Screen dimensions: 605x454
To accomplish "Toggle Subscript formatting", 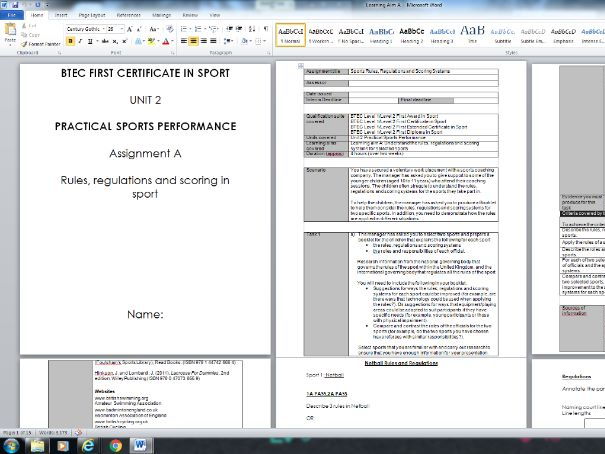I will pyautogui.click(x=115, y=41).
